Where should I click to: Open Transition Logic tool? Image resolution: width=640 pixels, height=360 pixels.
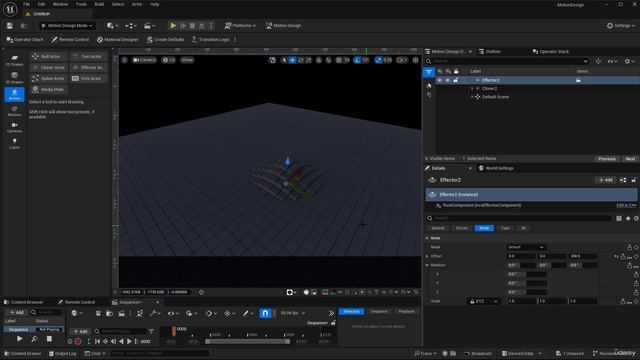click(210, 40)
